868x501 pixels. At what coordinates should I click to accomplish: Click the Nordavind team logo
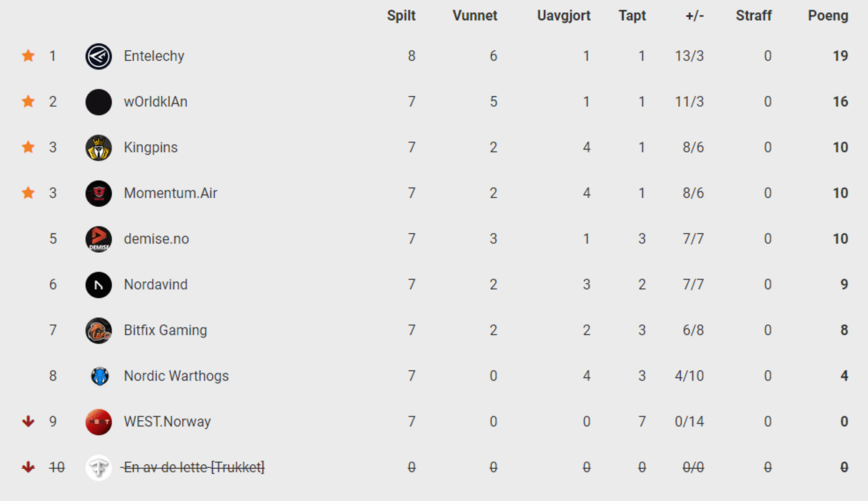(x=99, y=285)
